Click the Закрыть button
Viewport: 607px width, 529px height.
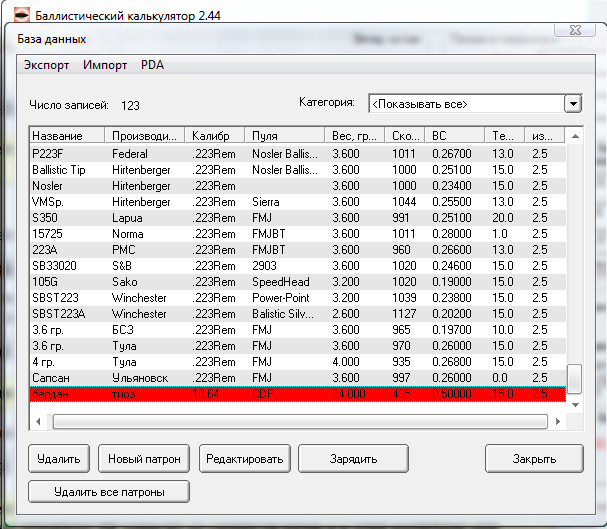point(534,459)
